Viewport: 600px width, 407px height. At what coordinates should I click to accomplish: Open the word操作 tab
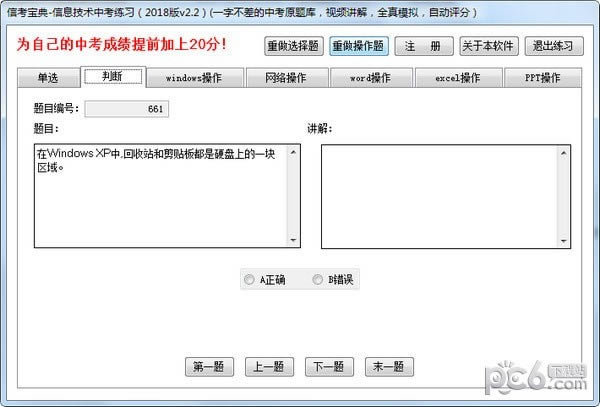click(371, 78)
